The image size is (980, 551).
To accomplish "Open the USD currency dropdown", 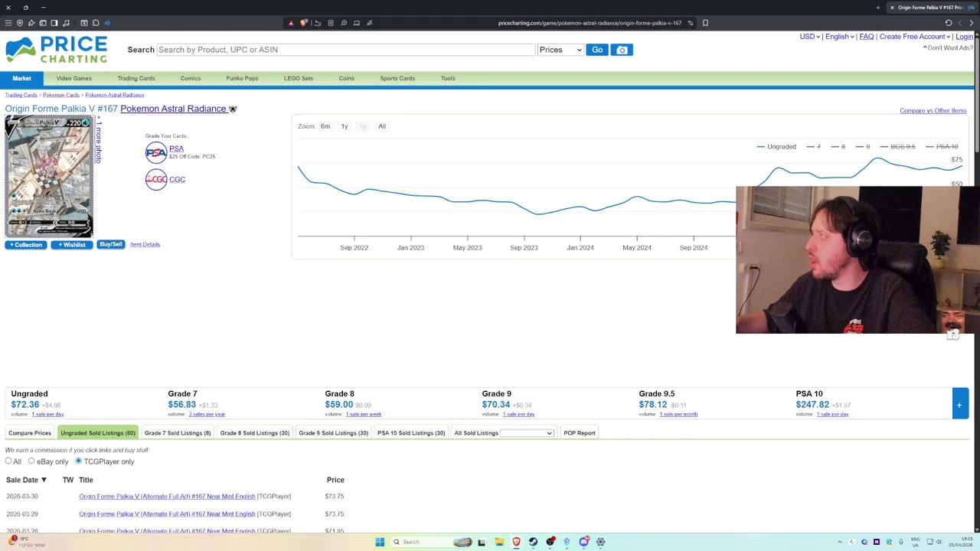I will coord(809,37).
